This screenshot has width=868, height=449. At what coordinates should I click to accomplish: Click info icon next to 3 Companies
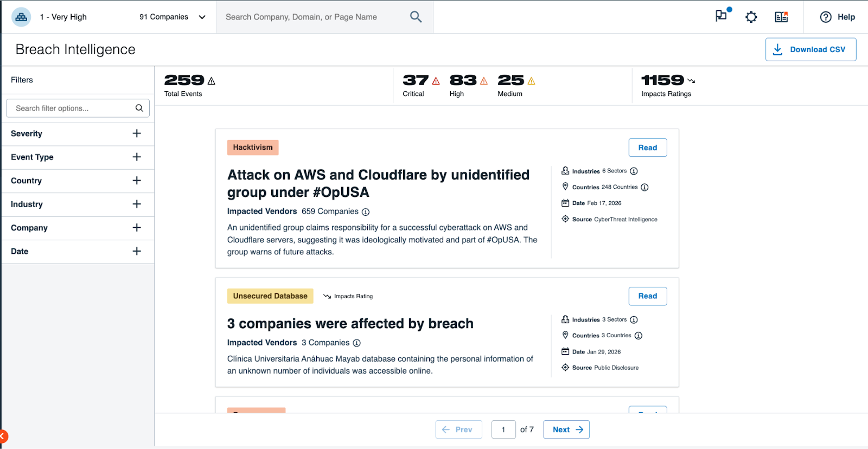357,343
